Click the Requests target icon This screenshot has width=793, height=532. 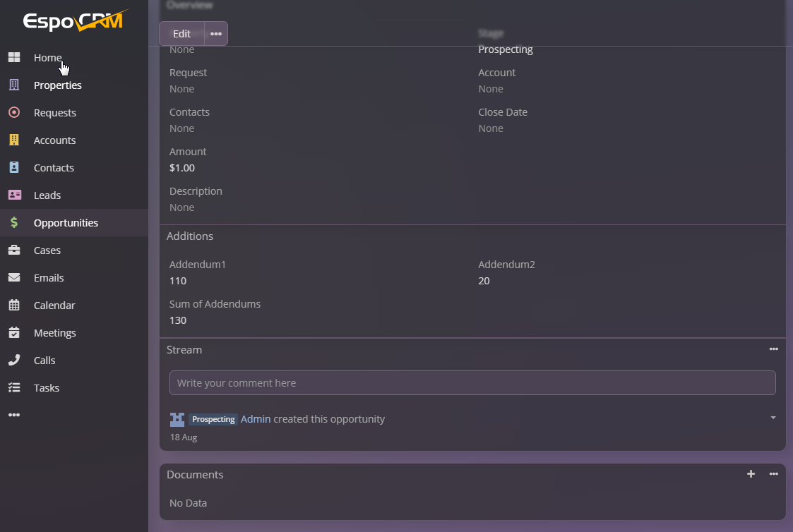click(x=14, y=112)
